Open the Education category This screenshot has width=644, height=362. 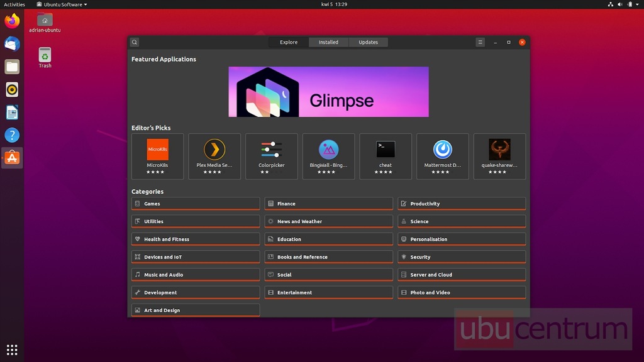pyautogui.click(x=328, y=239)
